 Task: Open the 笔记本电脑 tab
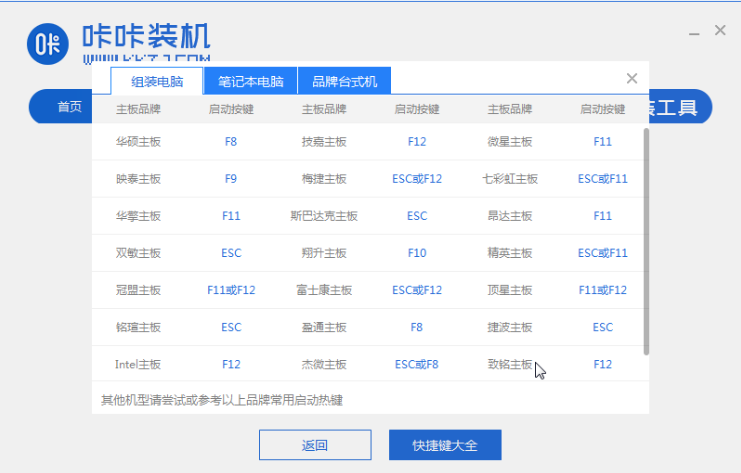251,81
